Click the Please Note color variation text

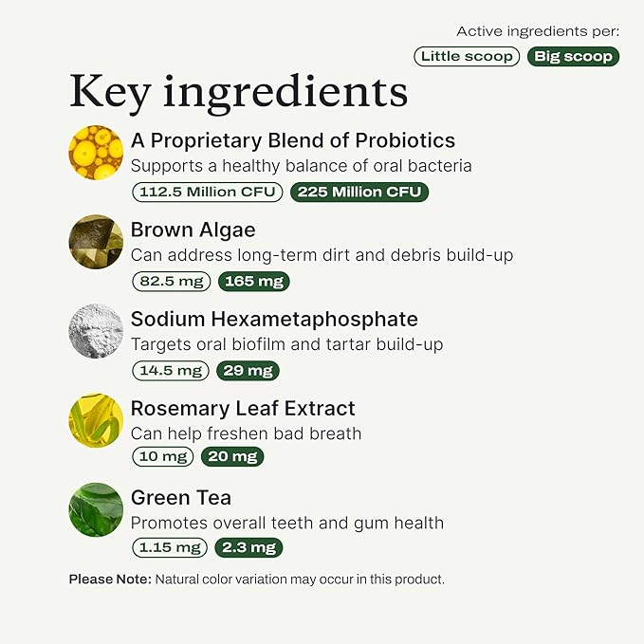tap(257, 580)
